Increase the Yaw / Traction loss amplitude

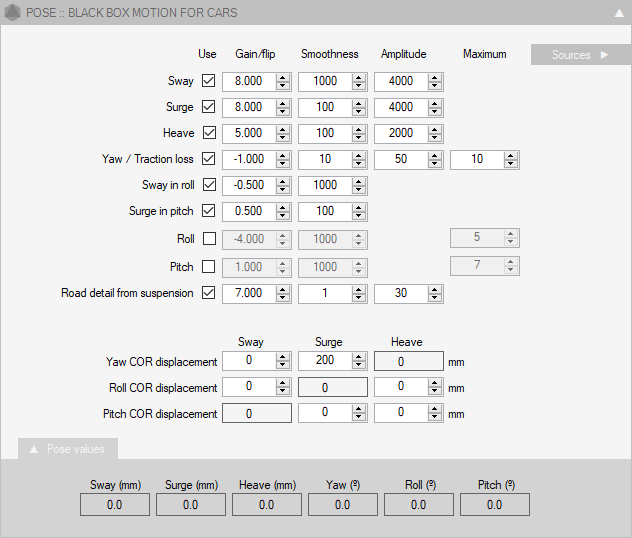(x=434, y=156)
